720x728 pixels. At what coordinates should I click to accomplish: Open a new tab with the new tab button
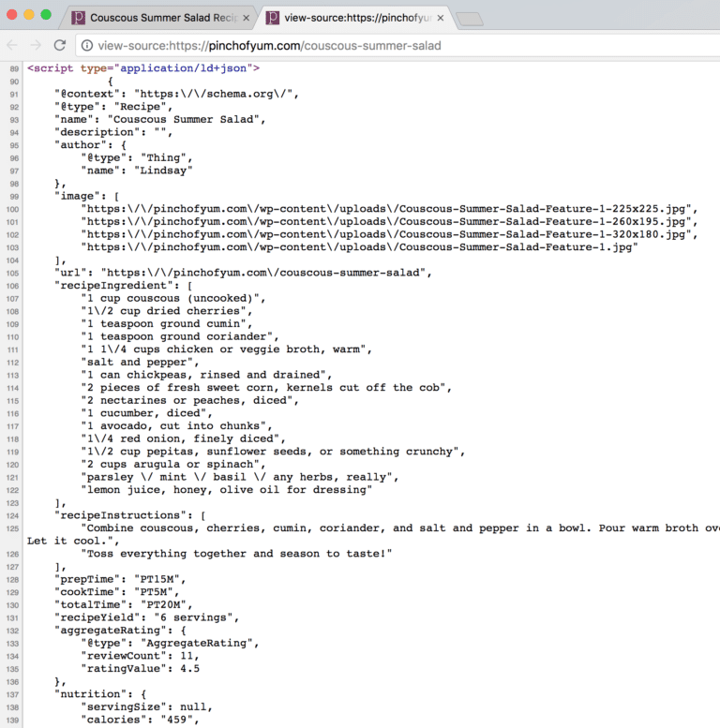468,18
